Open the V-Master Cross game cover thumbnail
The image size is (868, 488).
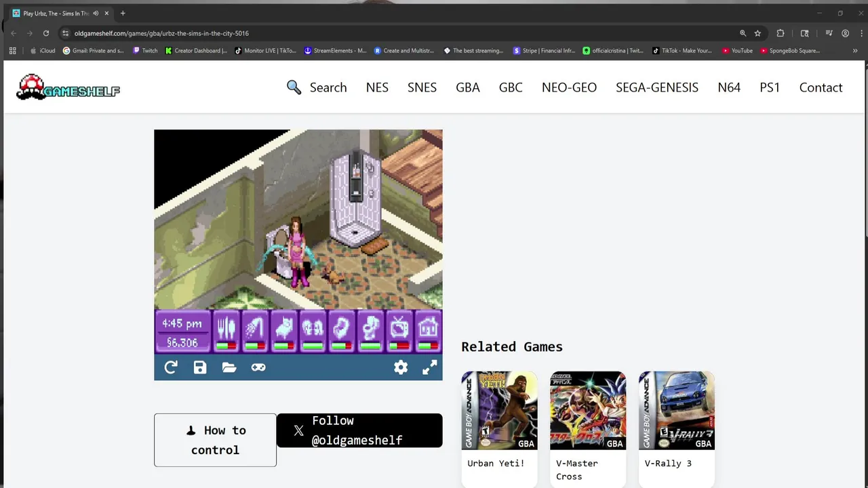[588, 410]
